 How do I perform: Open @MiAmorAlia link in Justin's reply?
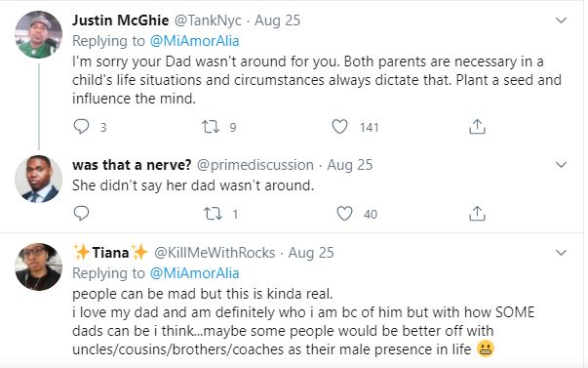coord(194,41)
